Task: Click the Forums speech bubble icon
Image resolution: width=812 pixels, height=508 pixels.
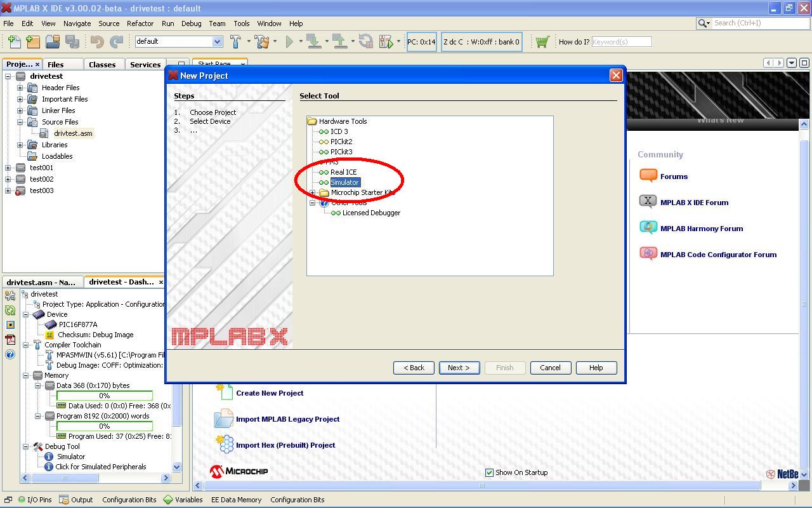Action: point(648,176)
